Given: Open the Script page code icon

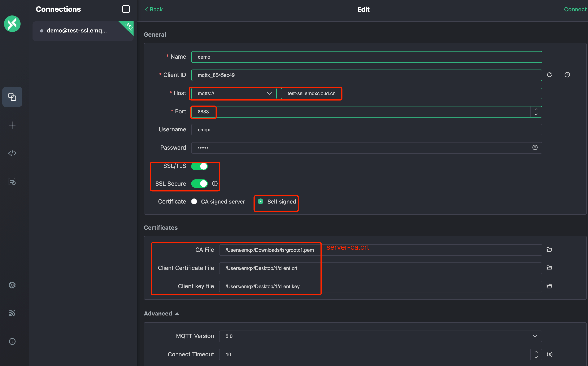Looking at the screenshot, I should coord(12,153).
